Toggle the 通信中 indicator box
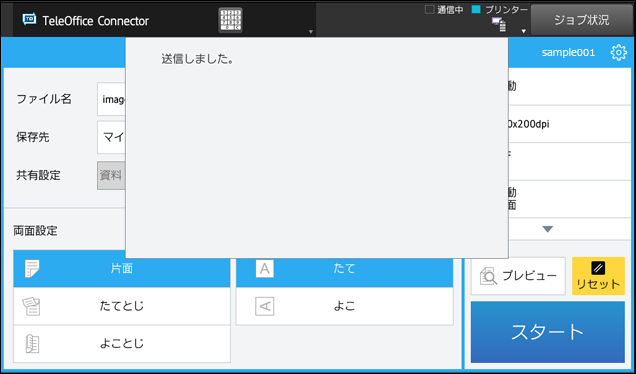Image resolution: width=636 pixels, height=374 pixels. (x=429, y=9)
